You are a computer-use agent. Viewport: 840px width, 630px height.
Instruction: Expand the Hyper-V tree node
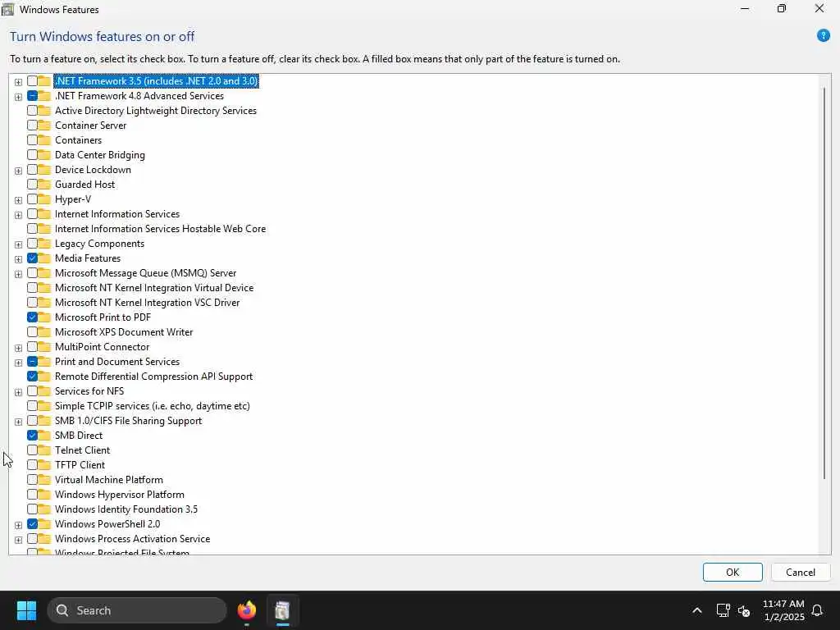coord(18,200)
